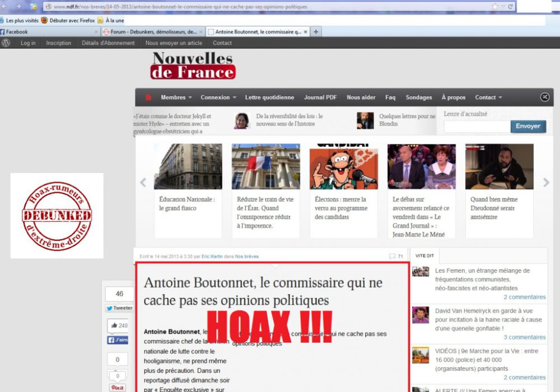Open Journal PDF menu item

click(x=320, y=97)
